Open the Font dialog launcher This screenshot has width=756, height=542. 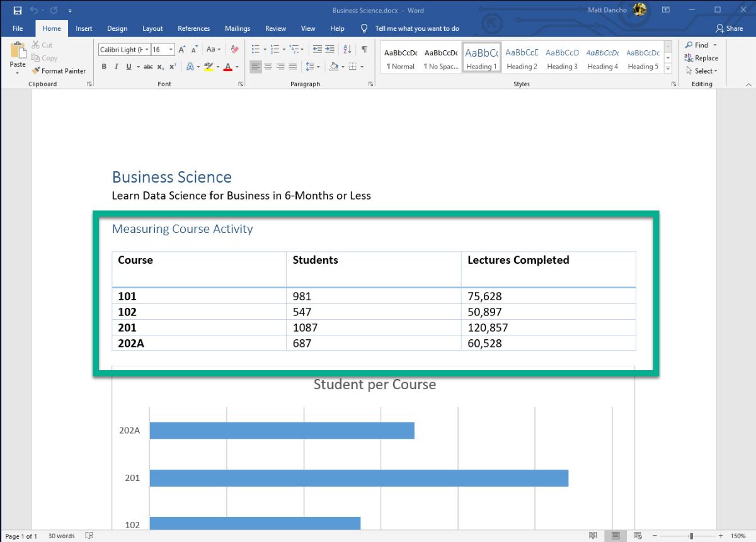[241, 84]
